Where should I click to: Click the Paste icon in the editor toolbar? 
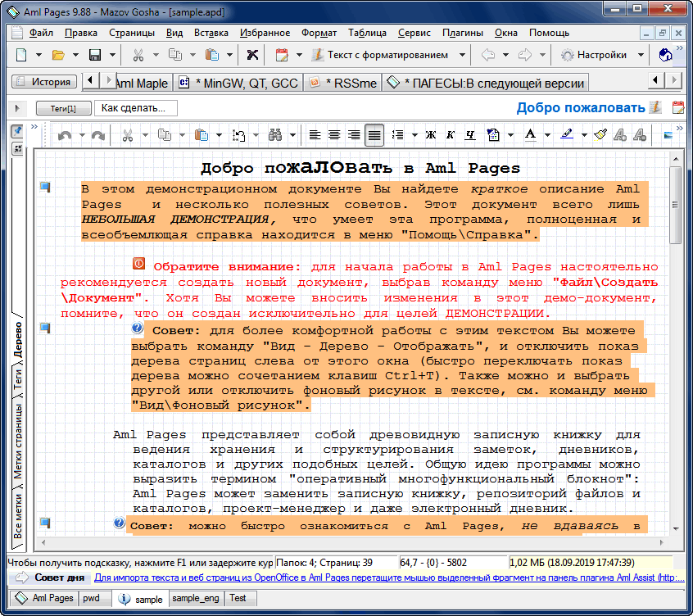tap(202, 135)
